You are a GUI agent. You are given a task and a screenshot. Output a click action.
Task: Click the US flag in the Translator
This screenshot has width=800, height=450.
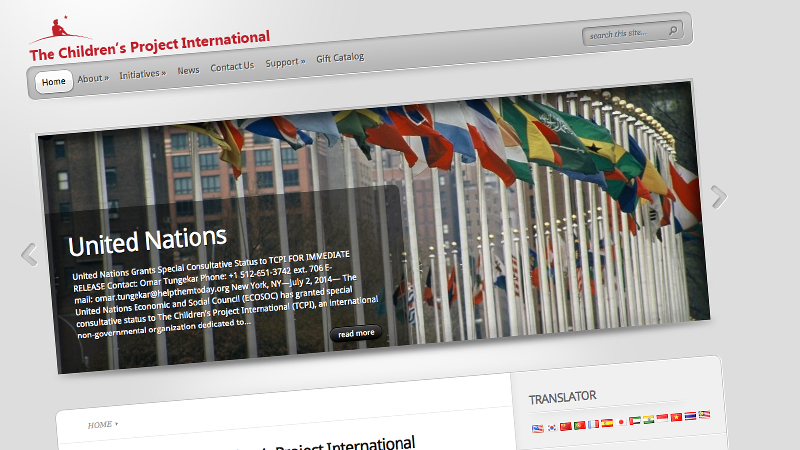tap(538, 429)
